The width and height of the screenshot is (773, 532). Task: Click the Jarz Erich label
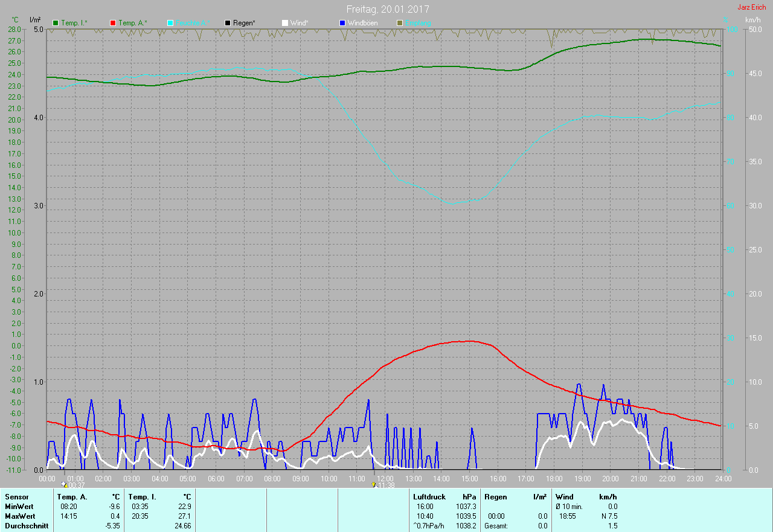(751, 7)
